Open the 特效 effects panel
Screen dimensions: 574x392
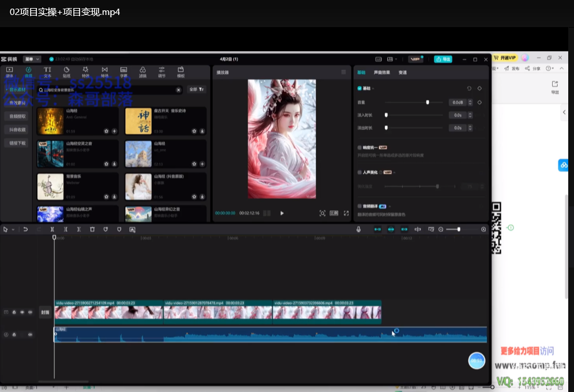[x=86, y=71]
